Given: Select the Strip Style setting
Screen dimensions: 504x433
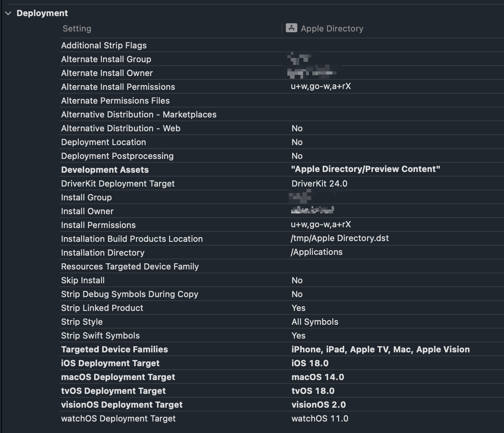Looking at the screenshot, I should 82,322.
